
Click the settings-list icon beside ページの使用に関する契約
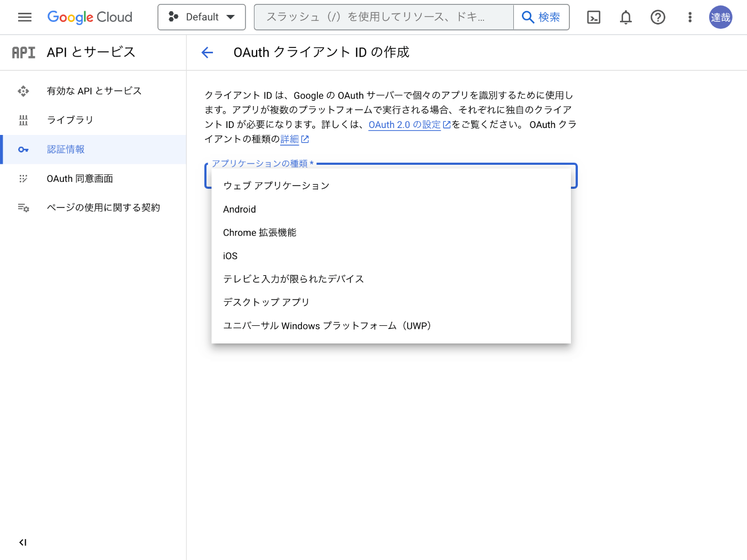click(23, 207)
